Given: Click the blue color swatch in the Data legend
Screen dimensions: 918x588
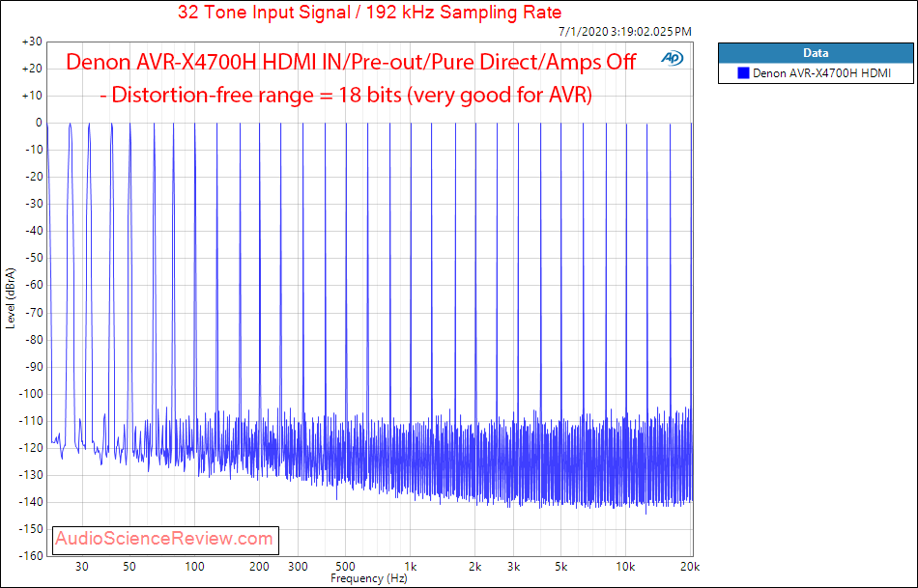Looking at the screenshot, I should [x=743, y=73].
